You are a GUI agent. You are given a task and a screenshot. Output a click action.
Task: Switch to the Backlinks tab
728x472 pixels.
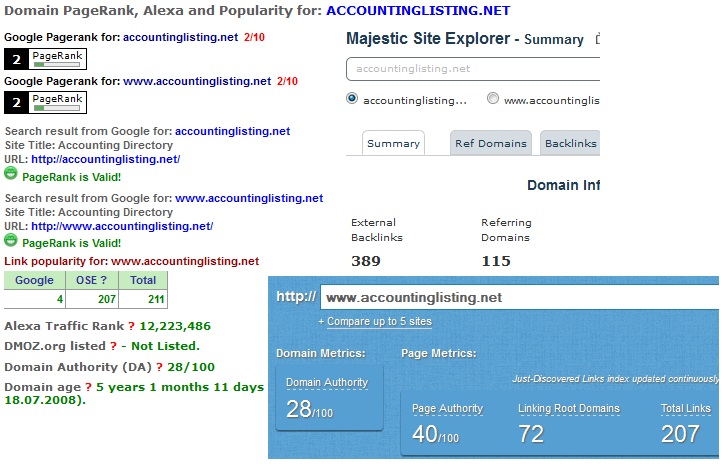pyautogui.click(x=570, y=143)
